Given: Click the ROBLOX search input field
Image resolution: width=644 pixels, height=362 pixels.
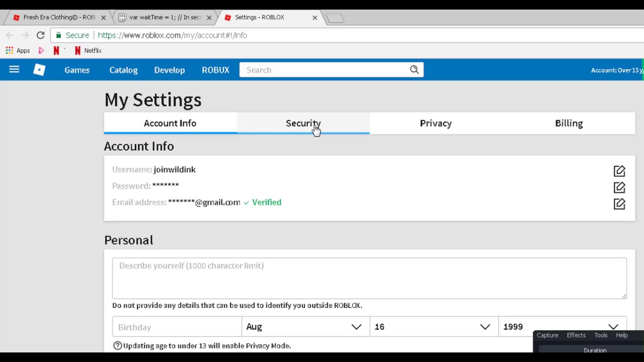Looking at the screenshot, I should pyautogui.click(x=324, y=70).
